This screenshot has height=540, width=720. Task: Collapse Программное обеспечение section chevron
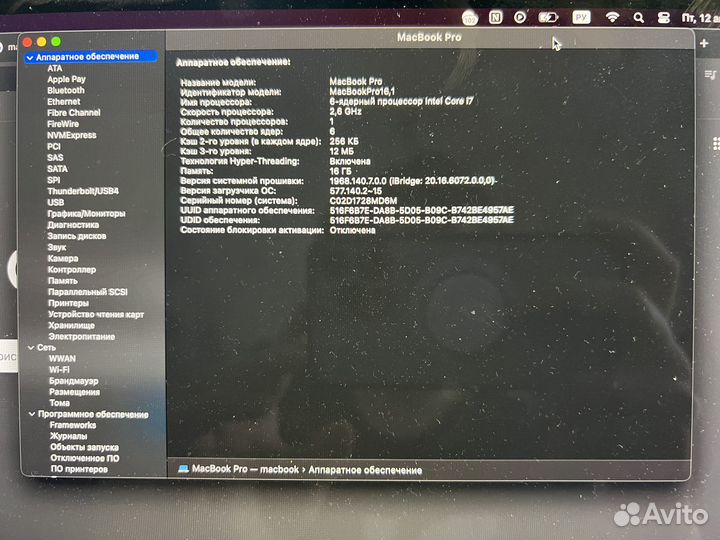[32, 414]
